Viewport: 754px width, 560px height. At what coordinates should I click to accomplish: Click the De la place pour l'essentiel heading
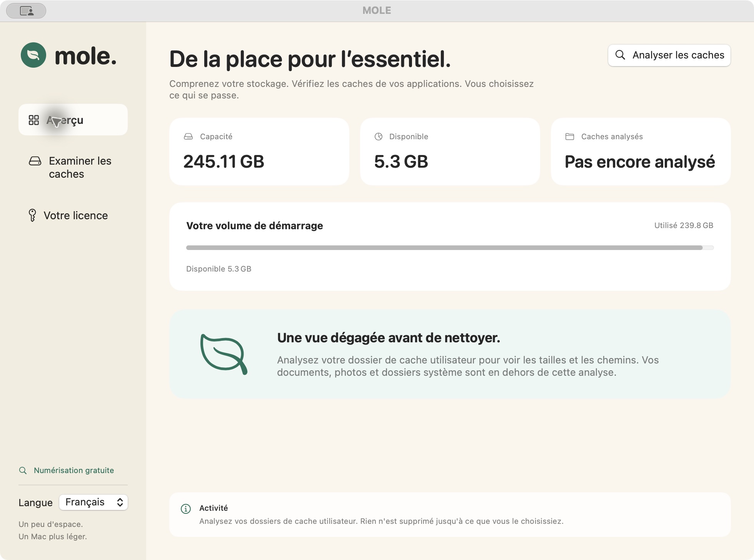pyautogui.click(x=310, y=59)
